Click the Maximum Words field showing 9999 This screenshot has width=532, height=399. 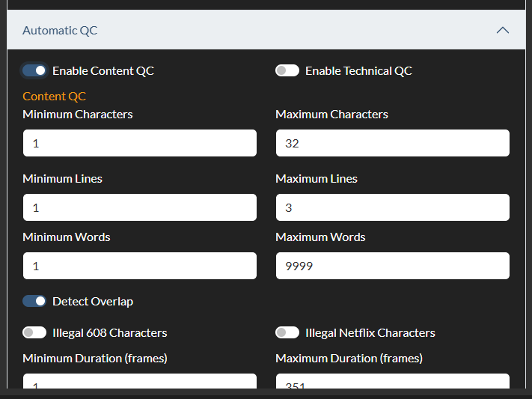[x=392, y=266]
